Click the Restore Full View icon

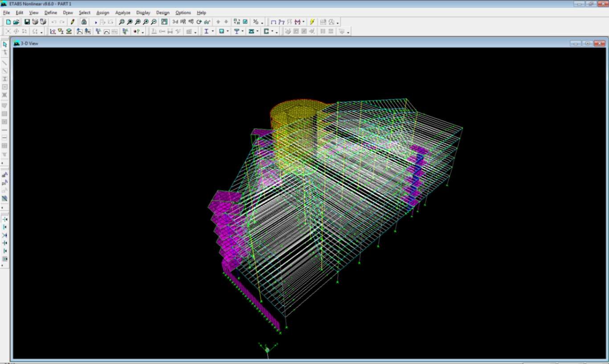(130, 22)
